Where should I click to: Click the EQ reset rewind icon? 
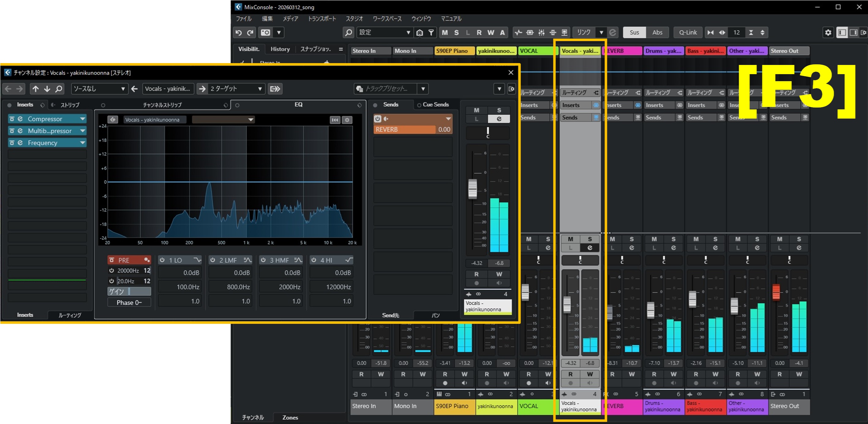click(334, 120)
